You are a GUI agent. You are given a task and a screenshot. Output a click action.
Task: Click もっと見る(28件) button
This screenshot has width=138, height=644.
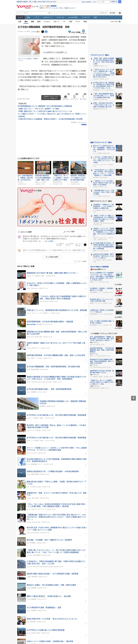[52, 257]
